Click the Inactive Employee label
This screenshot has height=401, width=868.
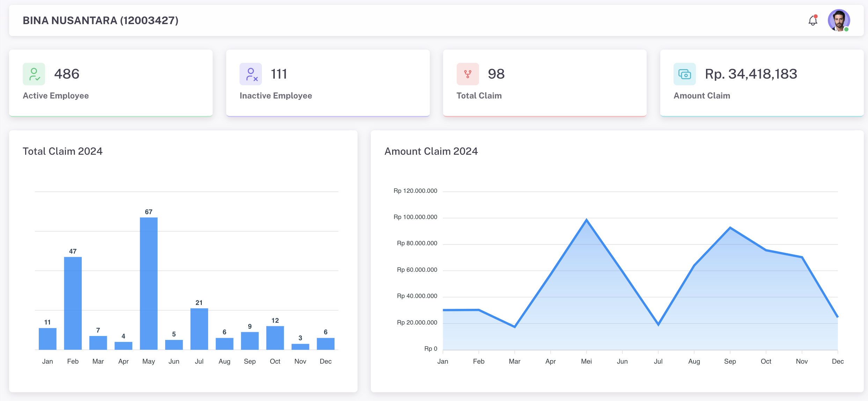[276, 96]
